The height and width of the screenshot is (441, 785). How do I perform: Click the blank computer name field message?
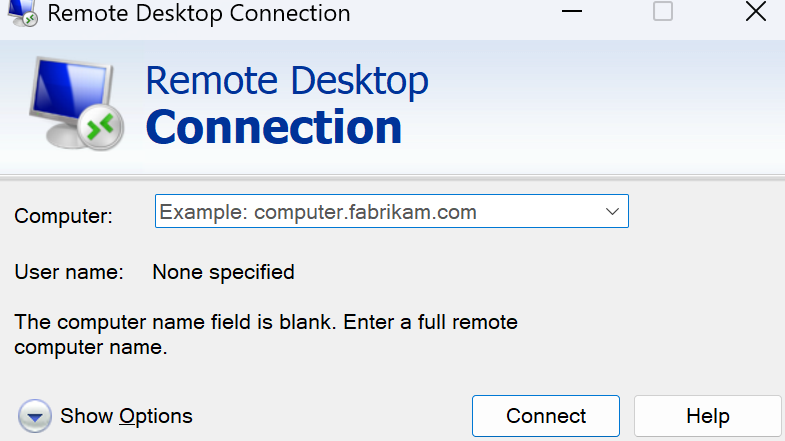tap(266, 335)
